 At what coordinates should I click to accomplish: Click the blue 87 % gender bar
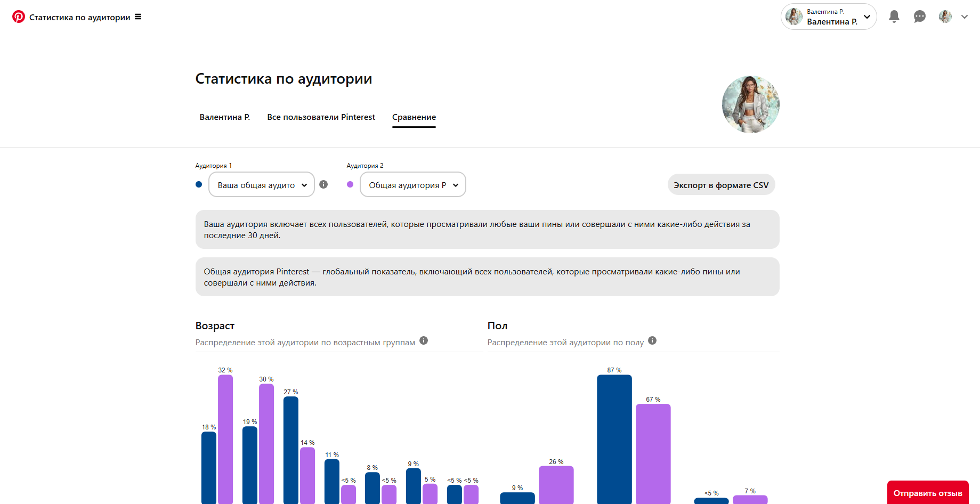pyautogui.click(x=614, y=440)
